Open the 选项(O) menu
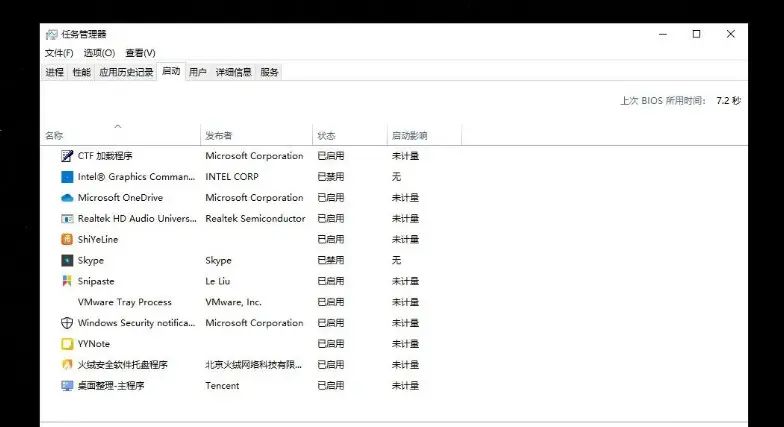Viewport: 784px width, 427px height. click(x=99, y=53)
